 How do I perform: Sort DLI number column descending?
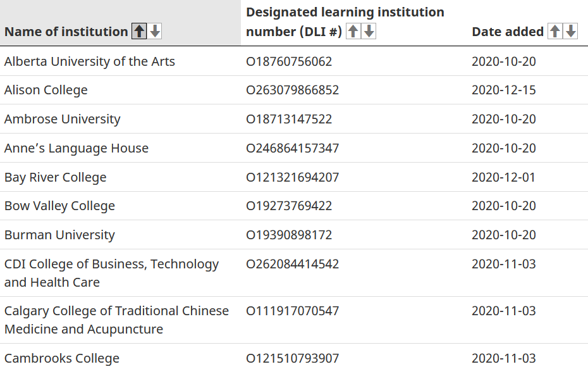coord(369,31)
